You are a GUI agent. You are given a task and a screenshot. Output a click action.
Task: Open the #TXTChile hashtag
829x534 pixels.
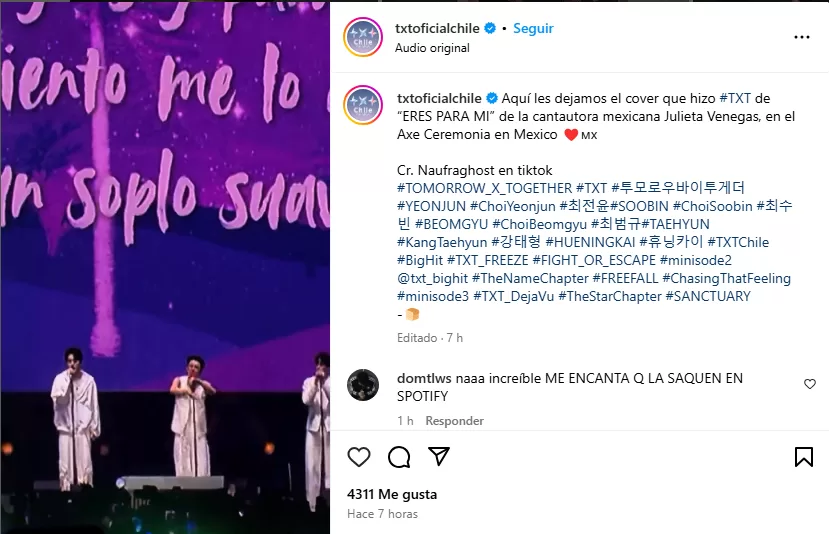[738, 242]
